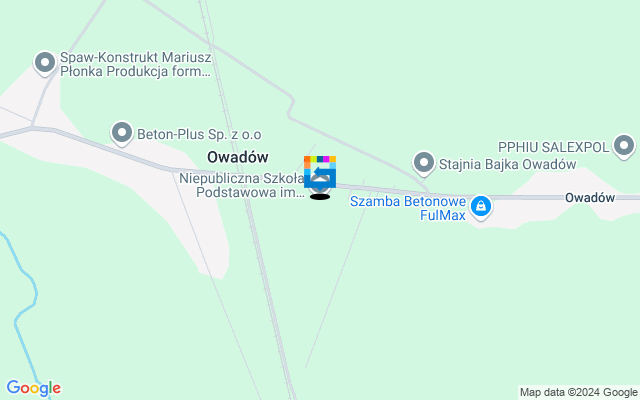Open the Stajnia Bajka Owadów pin

[x=424, y=163]
